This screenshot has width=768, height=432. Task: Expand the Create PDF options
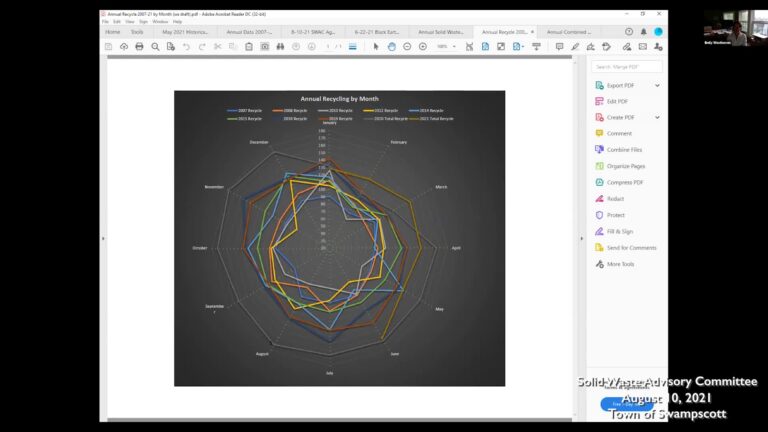pos(657,117)
